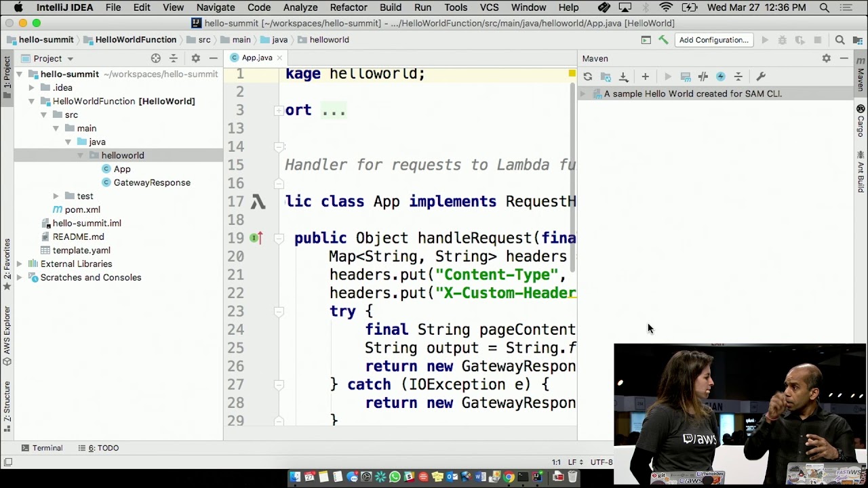Click Execute Maven Goal icon
This screenshot has width=868, height=488.
(686, 77)
